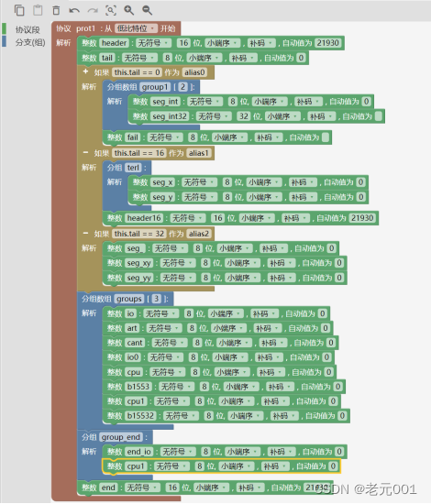
Task: Click the paste clipboard icon
Action: (38, 10)
